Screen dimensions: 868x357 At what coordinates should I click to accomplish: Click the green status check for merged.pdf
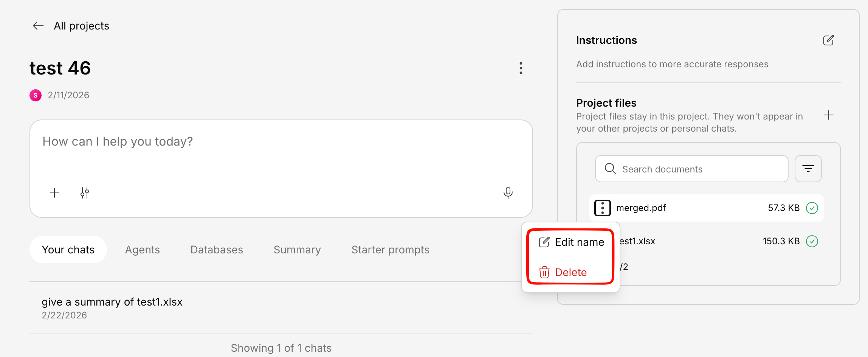click(x=812, y=208)
